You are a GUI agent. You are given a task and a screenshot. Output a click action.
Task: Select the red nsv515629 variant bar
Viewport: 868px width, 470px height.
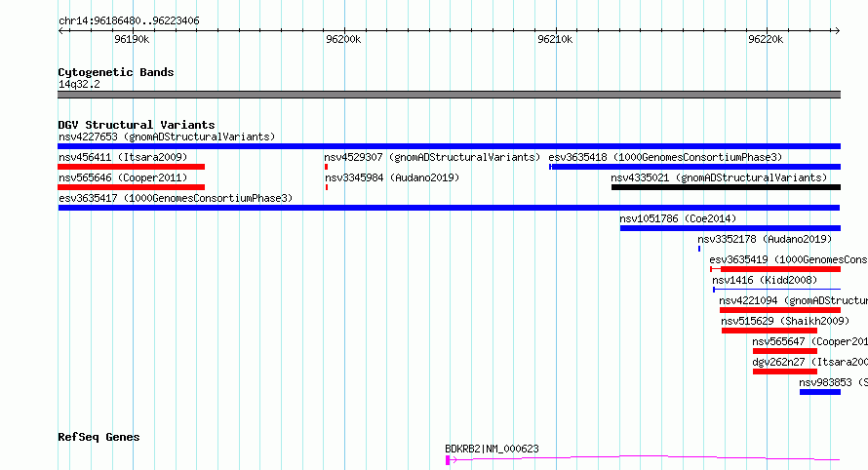pyautogui.click(x=769, y=331)
